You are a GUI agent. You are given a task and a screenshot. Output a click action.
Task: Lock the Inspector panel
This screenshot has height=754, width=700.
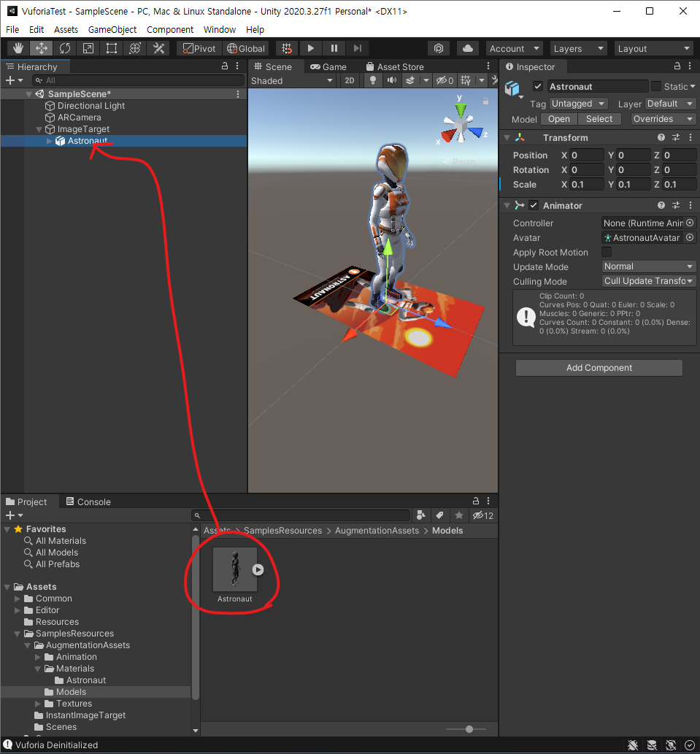point(677,66)
